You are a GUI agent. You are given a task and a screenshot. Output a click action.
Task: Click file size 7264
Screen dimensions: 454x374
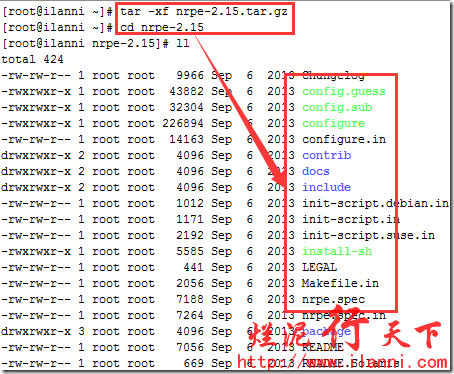[190, 315]
